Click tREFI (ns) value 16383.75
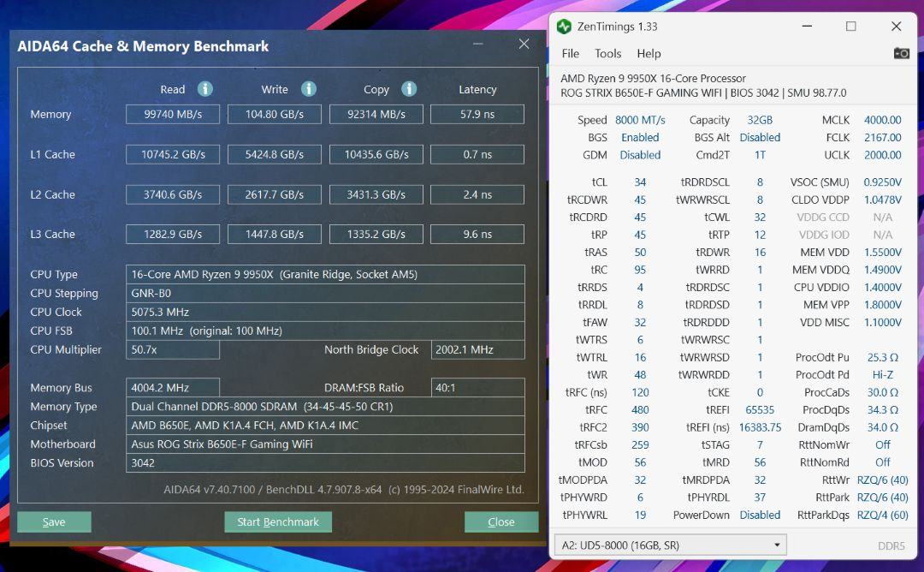Image resolution: width=924 pixels, height=572 pixels. (x=760, y=427)
